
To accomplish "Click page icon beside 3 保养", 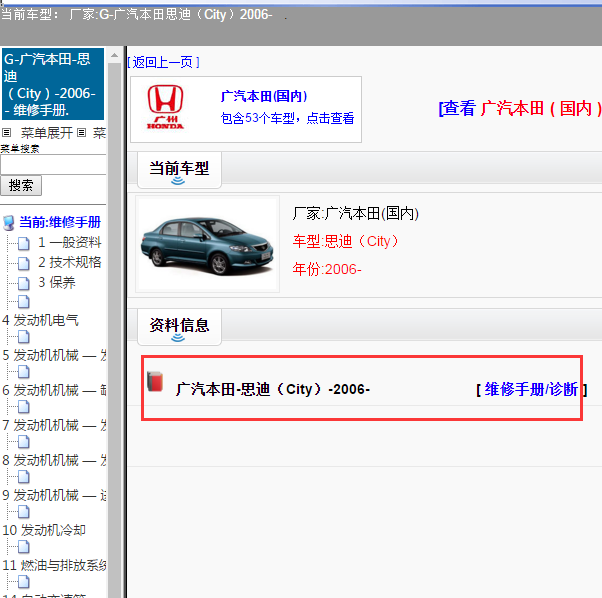I will pyautogui.click(x=23, y=283).
